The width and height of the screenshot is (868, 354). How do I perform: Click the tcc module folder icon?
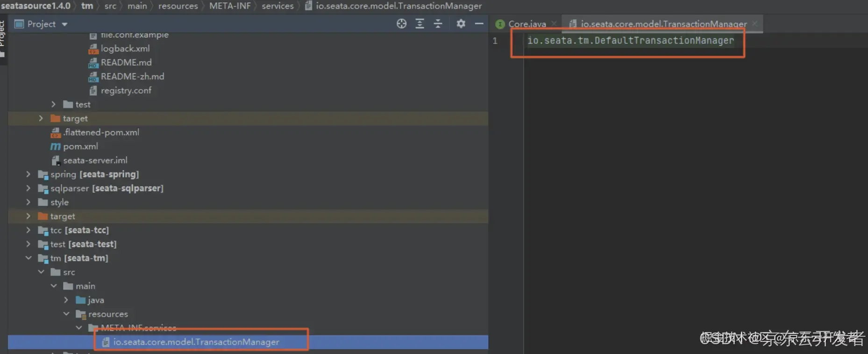point(43,231)
